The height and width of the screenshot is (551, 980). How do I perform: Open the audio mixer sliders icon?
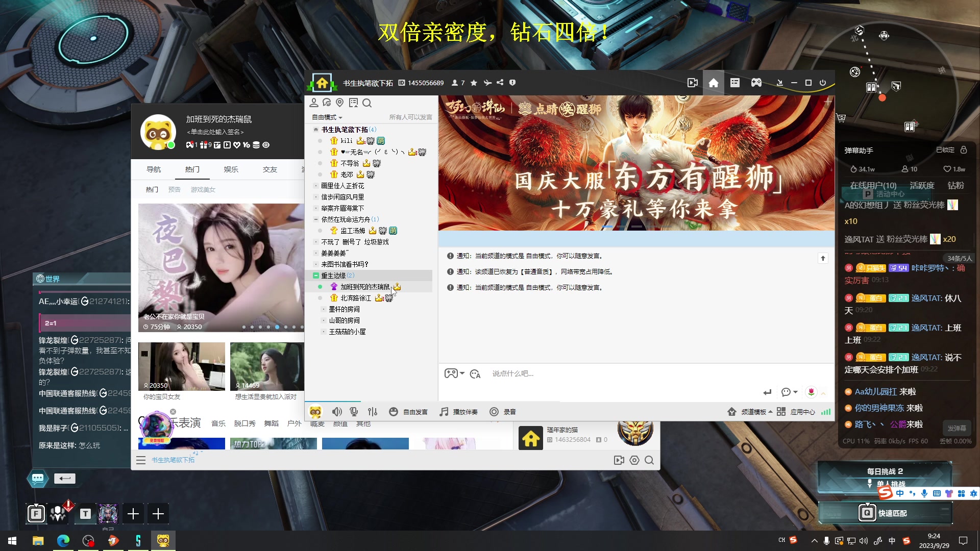click(373, 412)
